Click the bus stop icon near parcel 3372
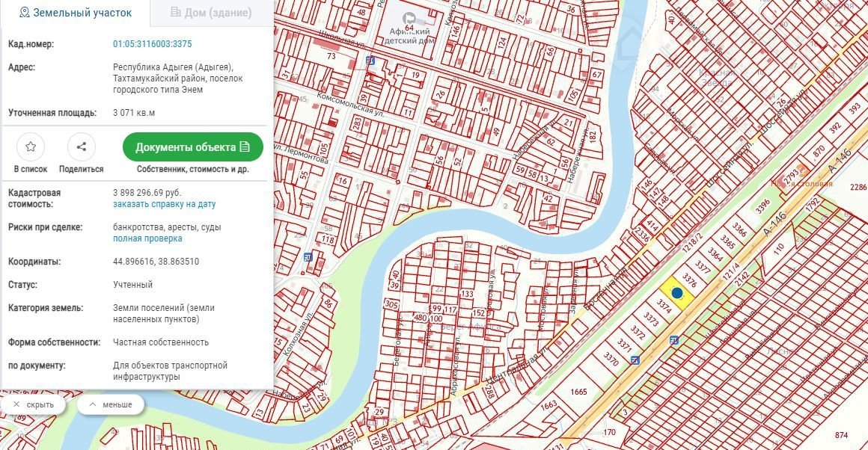This screenshot has width=868, height=450. click(x=674, y=341)
